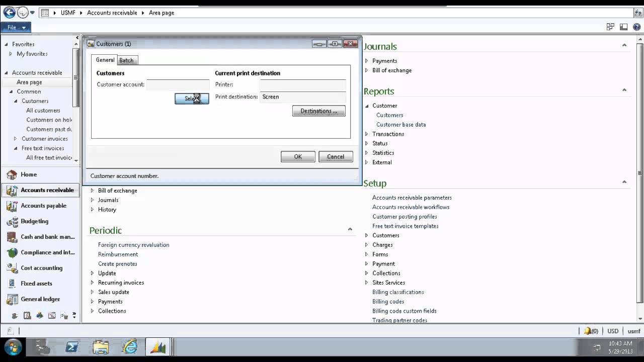Open File Explorer from the taskbar
Image resolution: width=644 pixels, height=362 pixels.
[x=101, y=347]
